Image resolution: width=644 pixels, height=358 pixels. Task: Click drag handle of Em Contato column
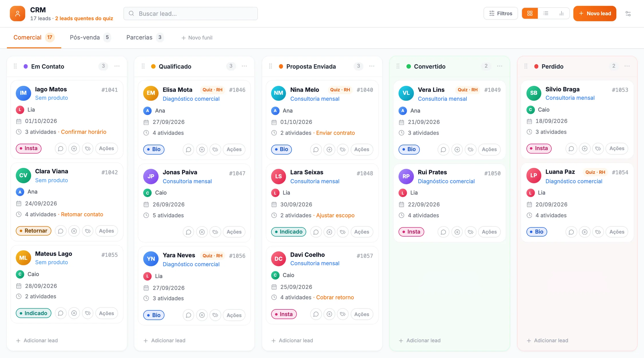point(15,66)
